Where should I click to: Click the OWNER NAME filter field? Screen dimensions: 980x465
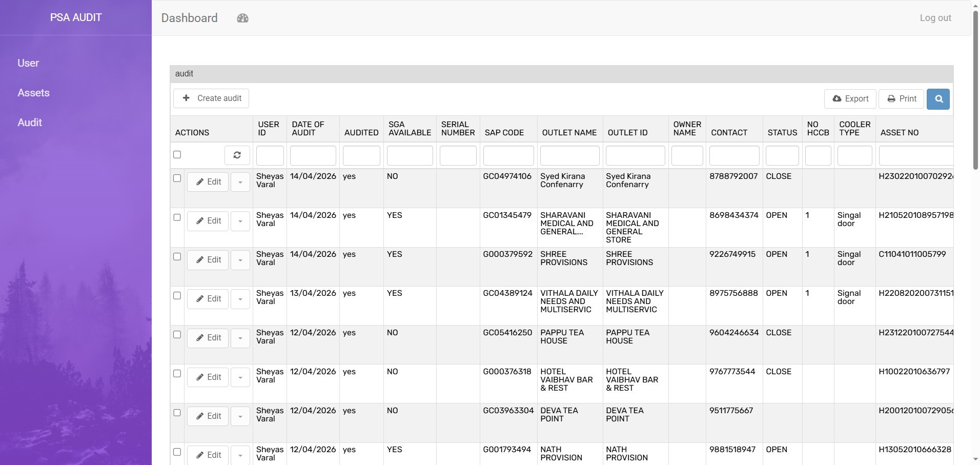687,155
